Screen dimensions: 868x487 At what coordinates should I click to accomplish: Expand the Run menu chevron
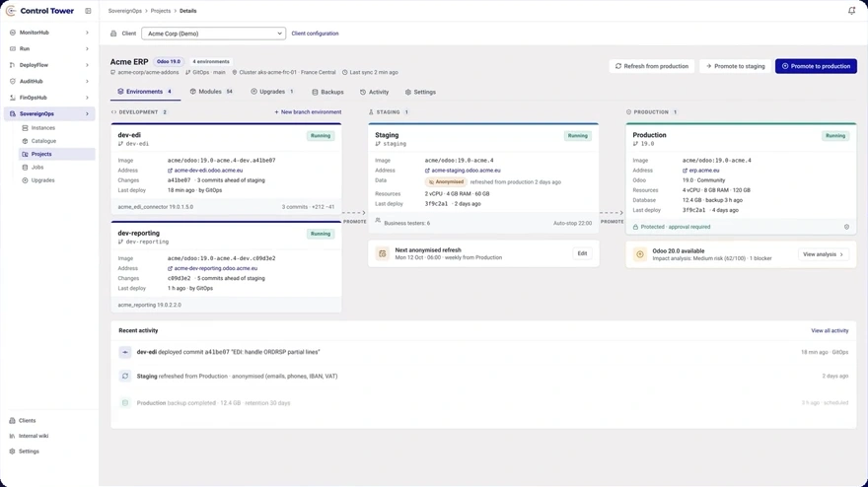[x=87, y=48]
